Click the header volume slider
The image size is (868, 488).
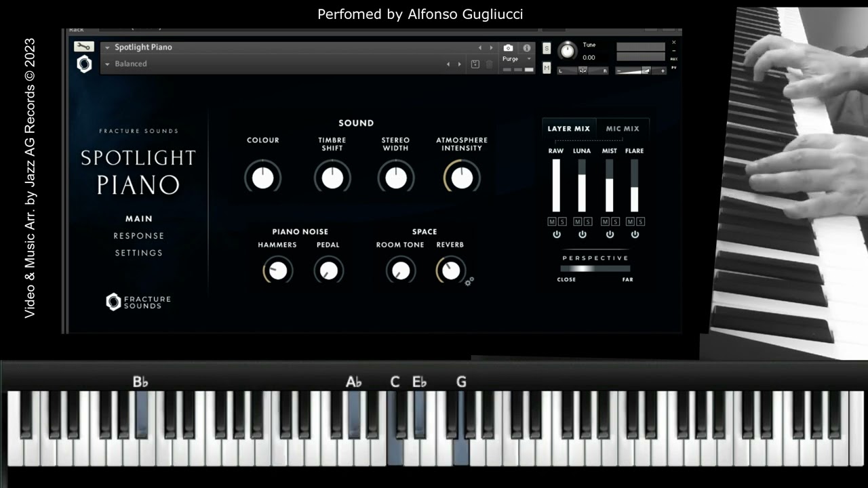point(641,70)
